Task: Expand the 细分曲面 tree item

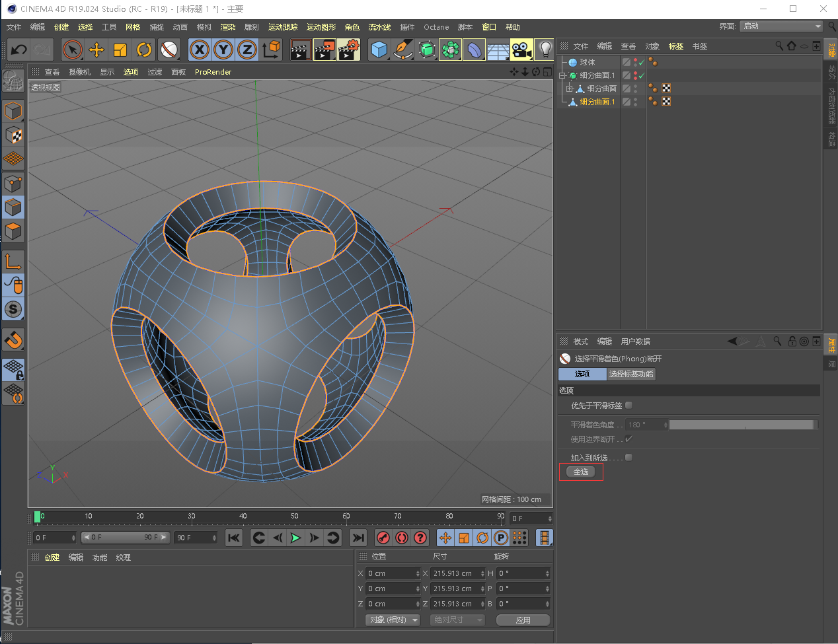Action: pos(570,89)
